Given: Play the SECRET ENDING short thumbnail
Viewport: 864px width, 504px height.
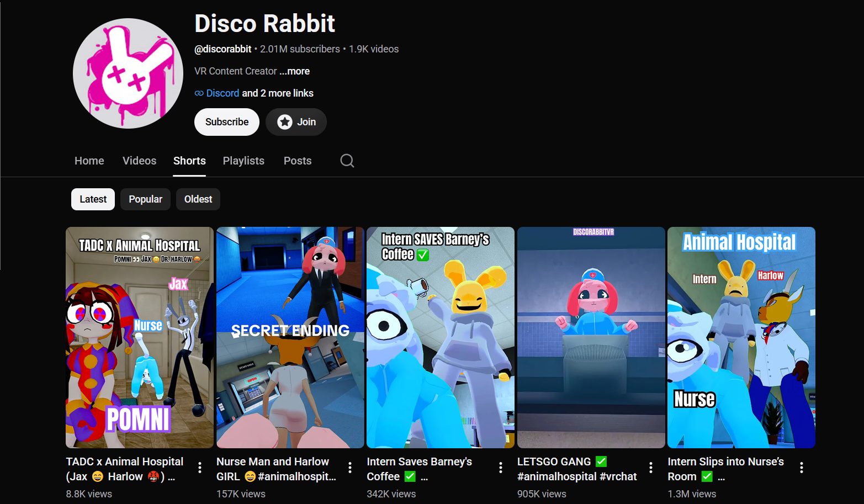Looking at the screenshot, I should [x=290, y=337].
